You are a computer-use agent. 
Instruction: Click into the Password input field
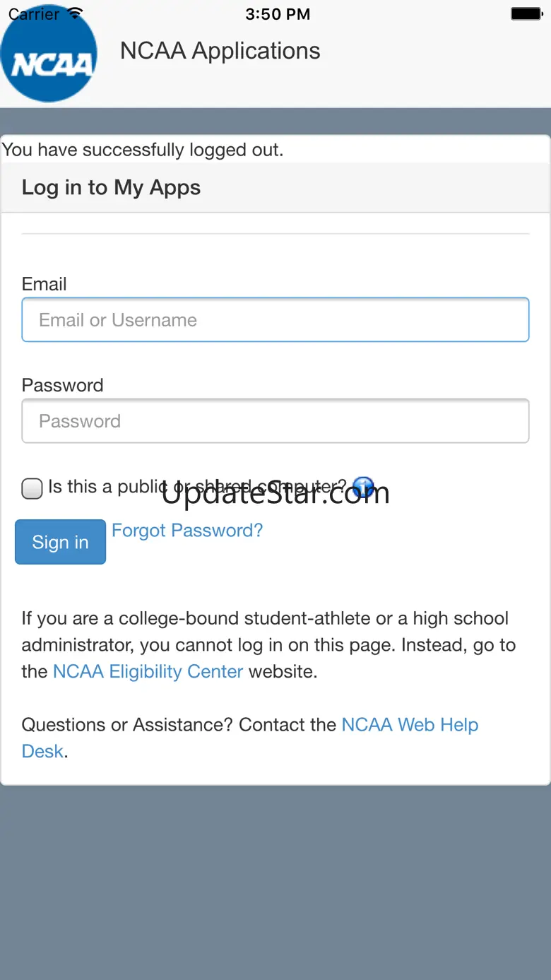pyautogui.click(x=275, y=421)
